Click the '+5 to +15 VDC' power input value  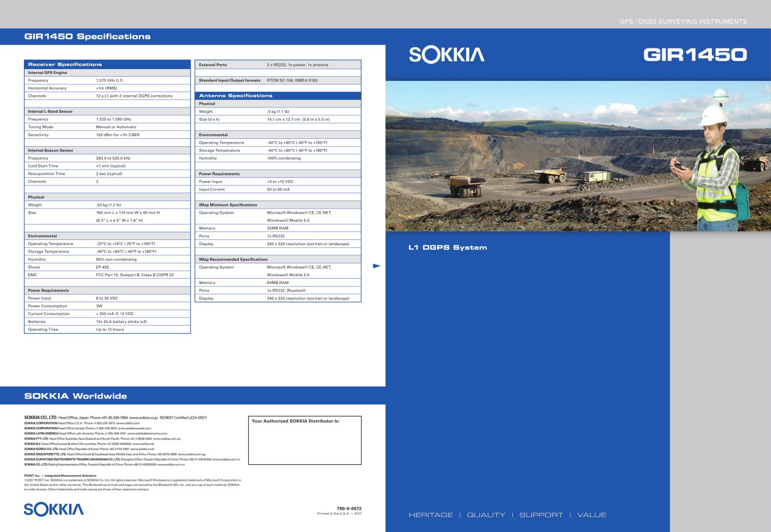(280, 181)
